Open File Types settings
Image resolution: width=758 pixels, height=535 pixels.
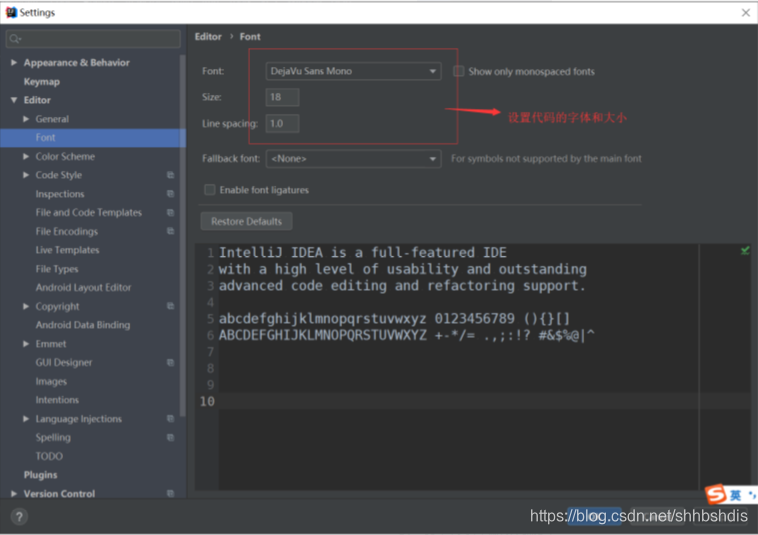click(57, 269)
